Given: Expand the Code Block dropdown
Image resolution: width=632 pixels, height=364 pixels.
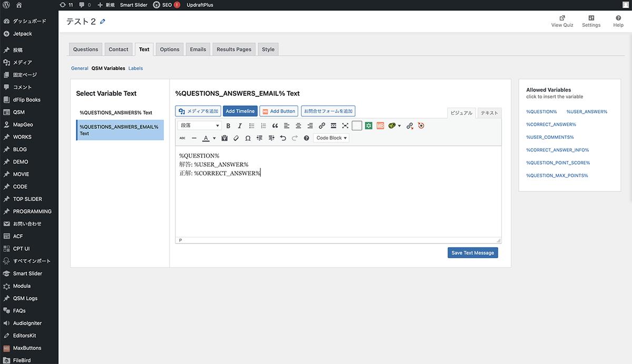Looking at the screenshot, I should (x=331, y=138).
